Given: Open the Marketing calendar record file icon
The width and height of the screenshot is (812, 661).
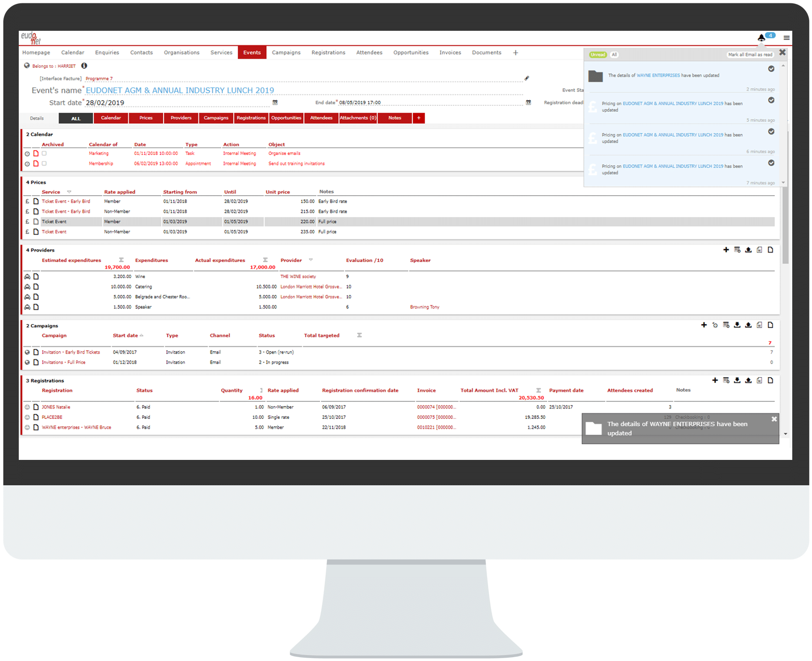Looking at the screenshot, I should [36, 153].
